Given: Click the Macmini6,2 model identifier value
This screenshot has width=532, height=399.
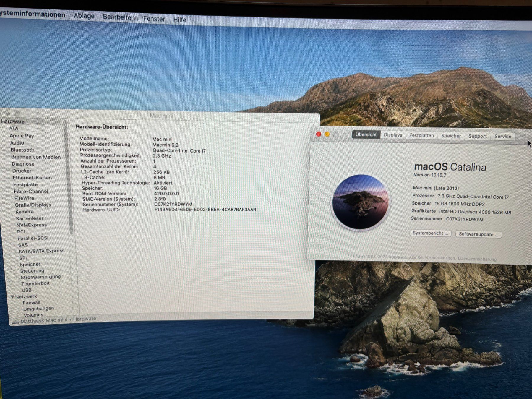Looking at the screenshot, I should [x=166, y=145].
